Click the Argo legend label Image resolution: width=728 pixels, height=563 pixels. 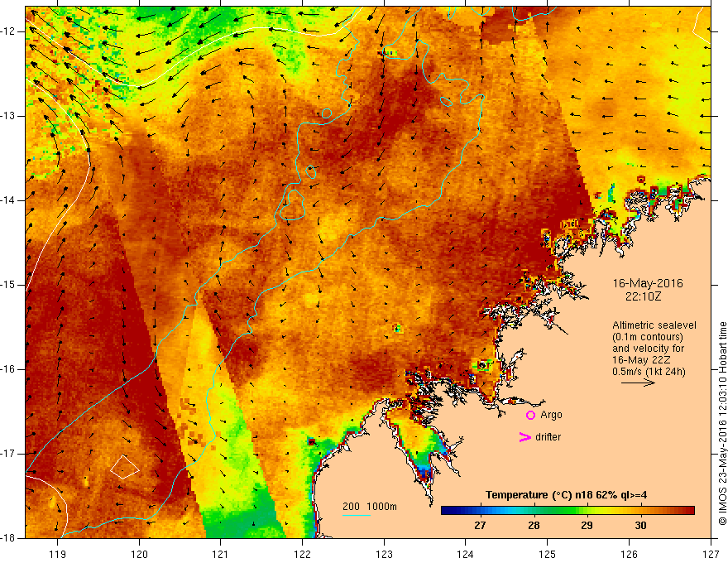551,415
